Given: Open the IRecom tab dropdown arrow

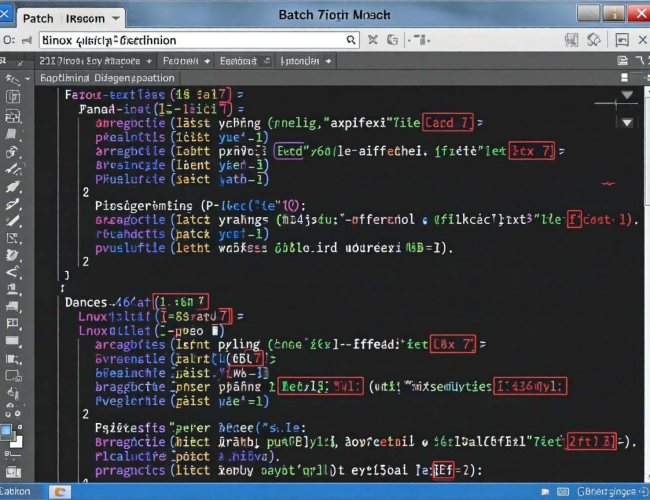Looking at the screenshot, I should [x=116, y=19].
